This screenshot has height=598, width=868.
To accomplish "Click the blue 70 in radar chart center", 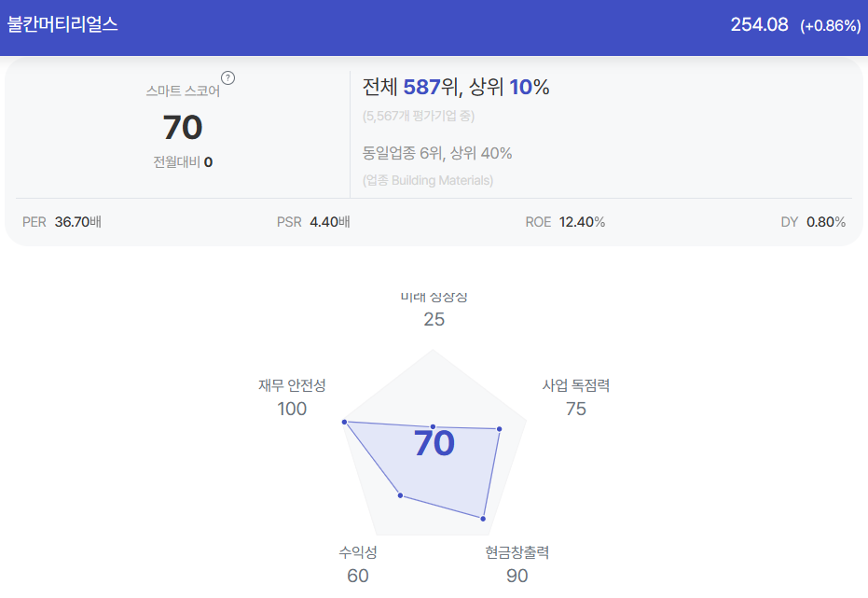I will tap(434, 443).
